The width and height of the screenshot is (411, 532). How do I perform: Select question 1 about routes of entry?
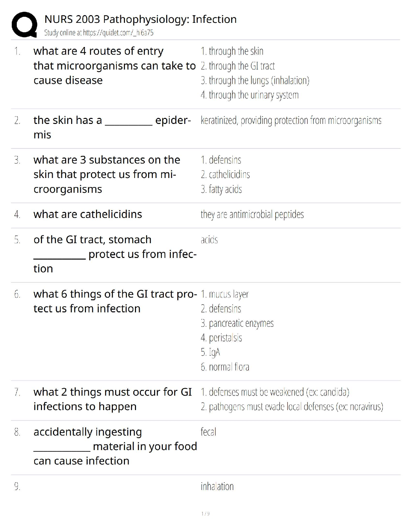point(115,66)
